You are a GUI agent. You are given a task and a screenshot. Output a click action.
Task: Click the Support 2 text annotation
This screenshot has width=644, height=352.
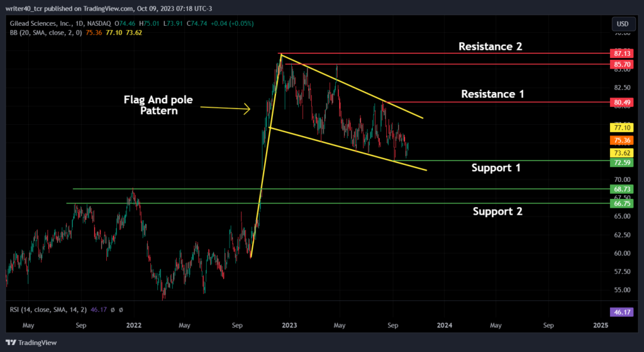497,212
